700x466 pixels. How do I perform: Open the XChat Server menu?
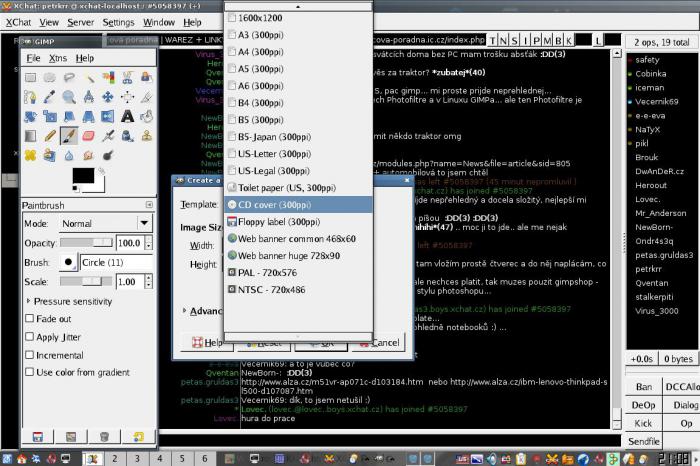coord(80,22)
